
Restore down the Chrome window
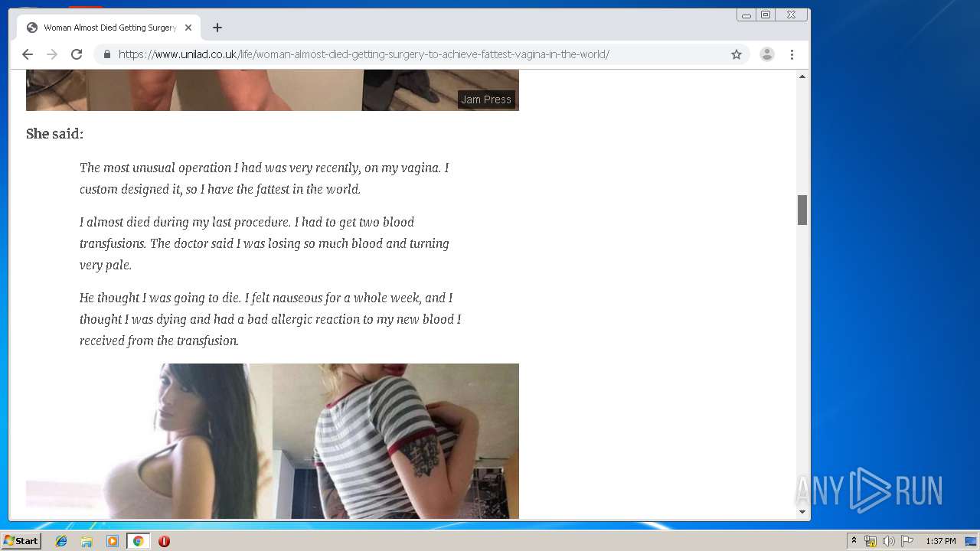click(765, 15)
